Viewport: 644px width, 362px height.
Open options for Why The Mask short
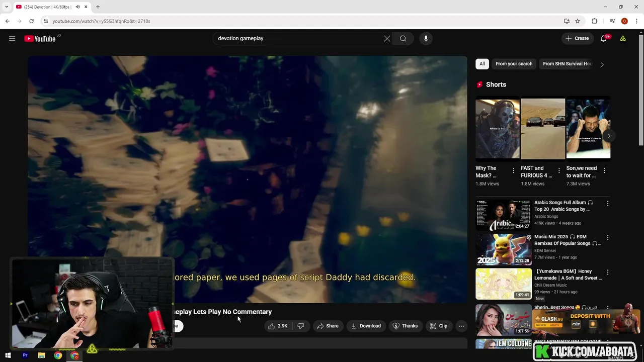[x=513, y=171]
